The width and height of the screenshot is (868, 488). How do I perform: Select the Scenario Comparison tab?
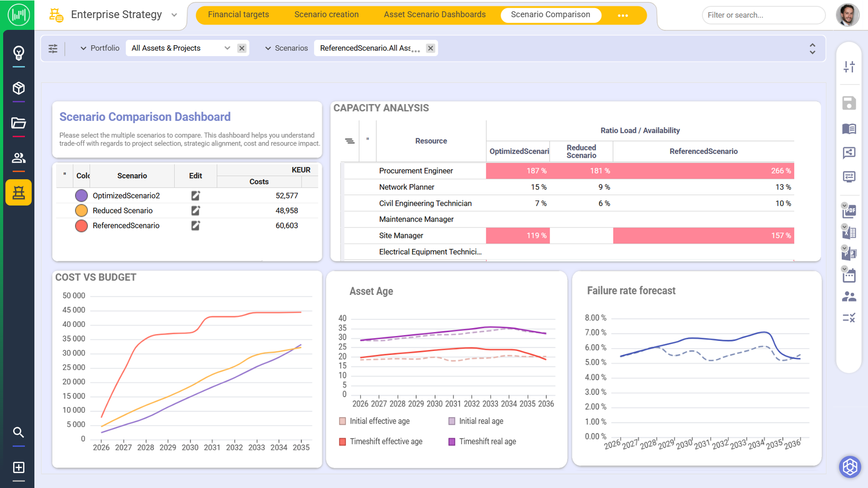click(x=550, y=14)
